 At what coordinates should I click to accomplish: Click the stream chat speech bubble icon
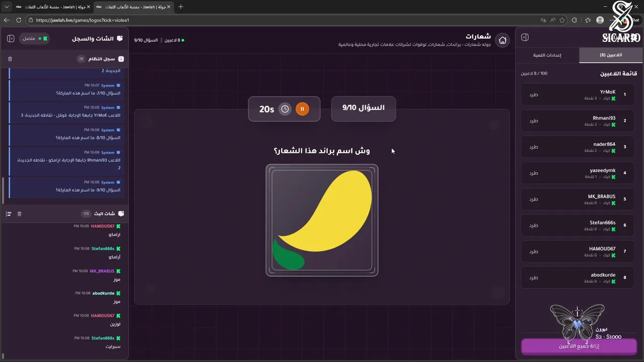click(x=121, y=214)
